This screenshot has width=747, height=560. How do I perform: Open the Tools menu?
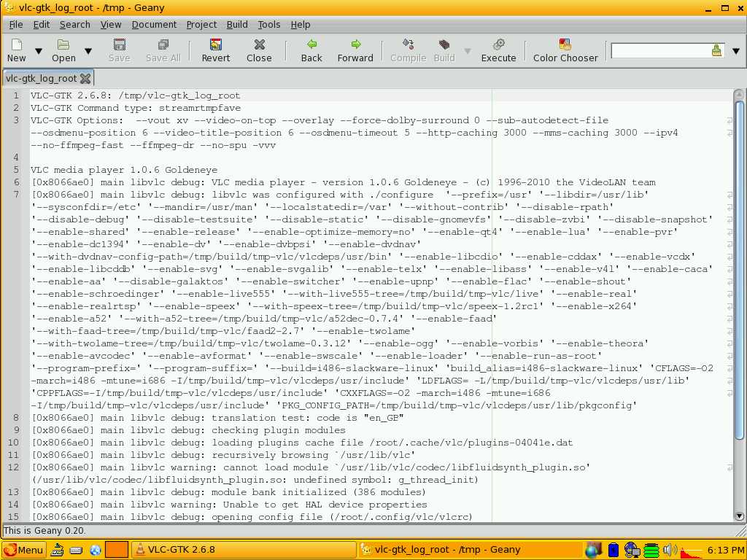click(268, 24)
